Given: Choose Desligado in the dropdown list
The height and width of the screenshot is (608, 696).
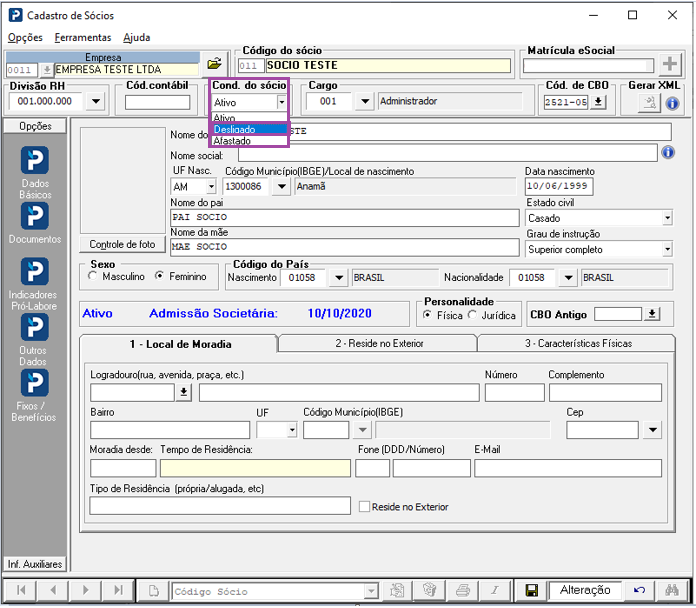Looking at the screenshot, I should (x=250, y=130).
